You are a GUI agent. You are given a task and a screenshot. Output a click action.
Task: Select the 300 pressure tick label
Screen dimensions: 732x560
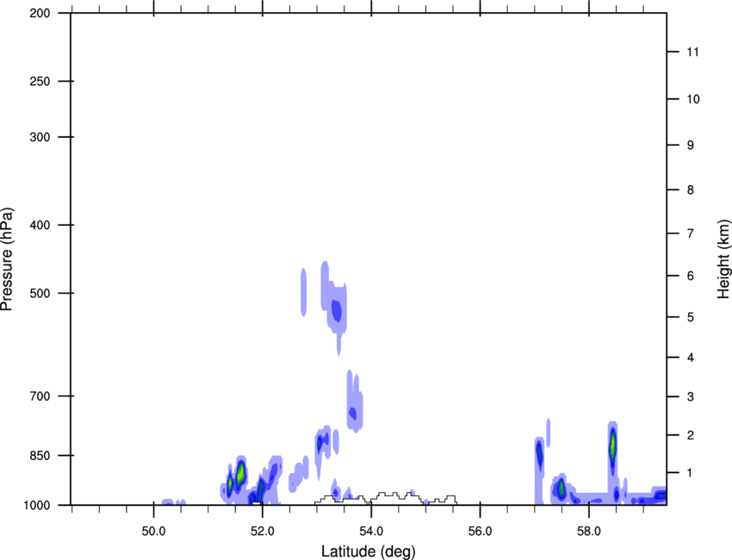click(40, 137)
